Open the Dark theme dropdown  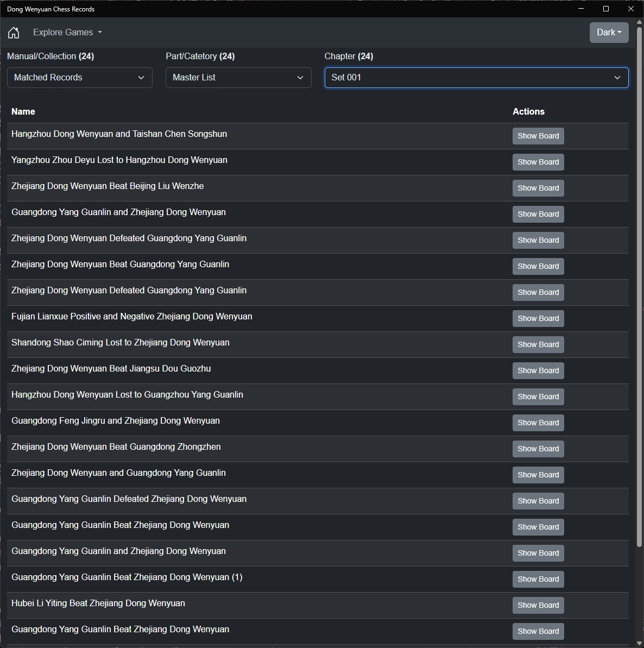coord(609,32)
